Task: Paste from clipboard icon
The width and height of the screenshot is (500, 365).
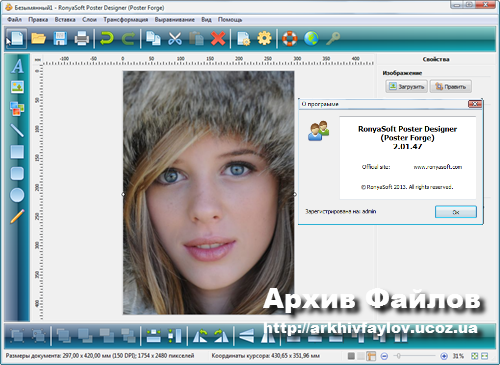Action: coord(196,38)
